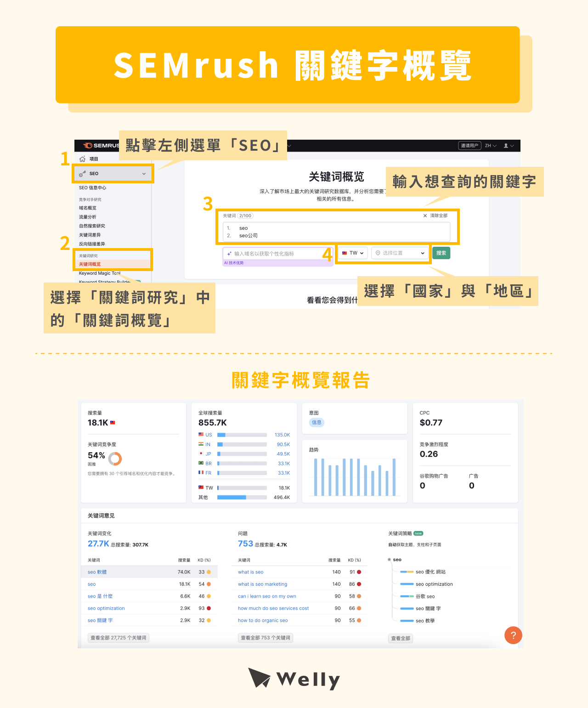Click the US flag in global volume list
588x708 pixels.
[x=201, y=434]
